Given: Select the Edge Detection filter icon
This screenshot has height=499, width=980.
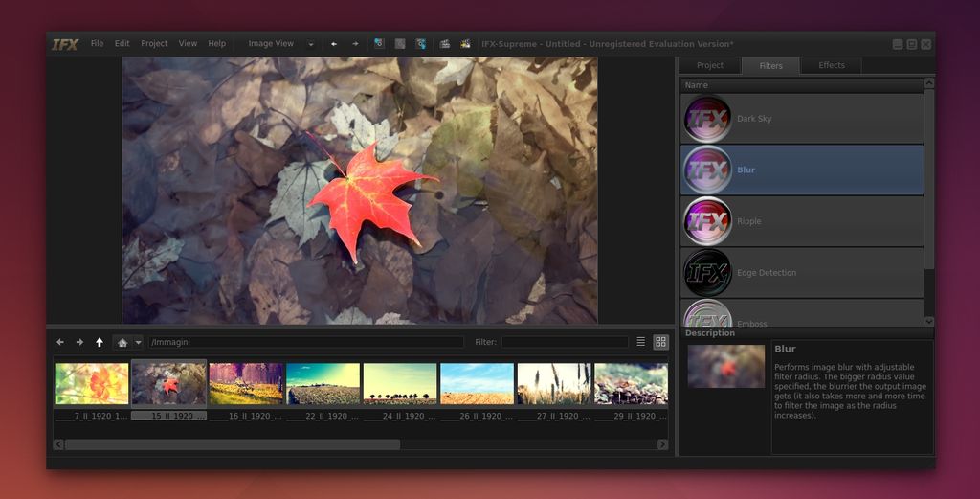Looking at the screenshot, I should click(x=708, y=273).
